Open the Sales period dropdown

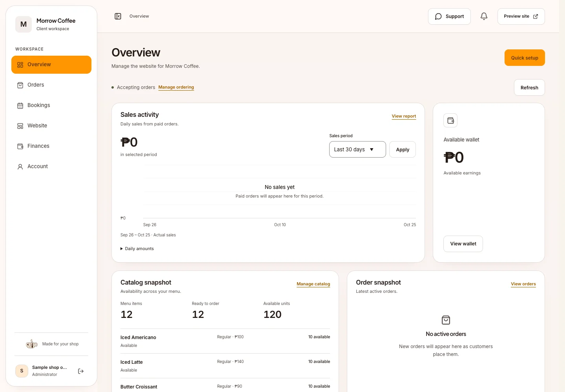(x=357, y=149)
